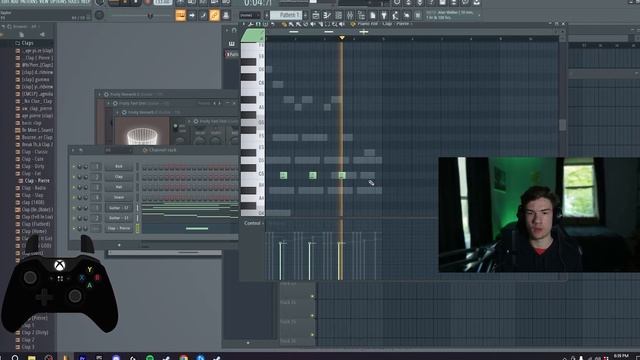Select the Clap - Pierre channel button

[x=119, y=228]
